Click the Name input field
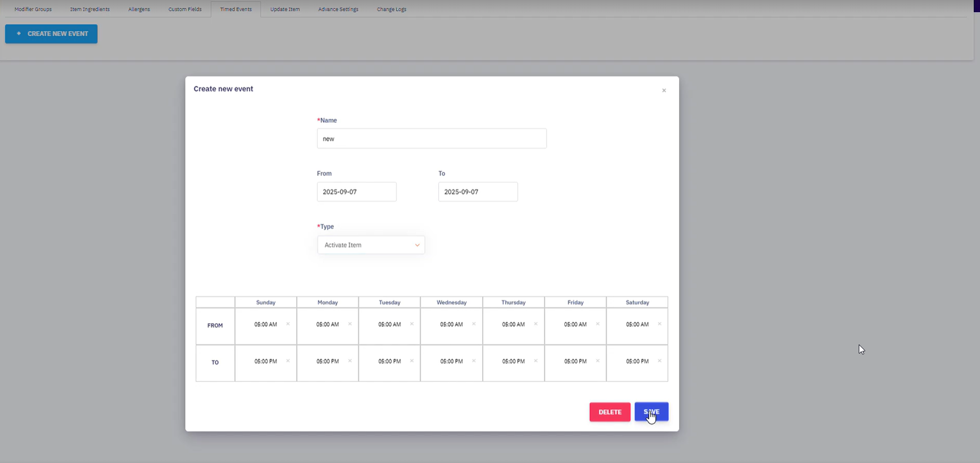Image resolution: width=980 pixels, height=463 pixels. [x=431, y=139]
